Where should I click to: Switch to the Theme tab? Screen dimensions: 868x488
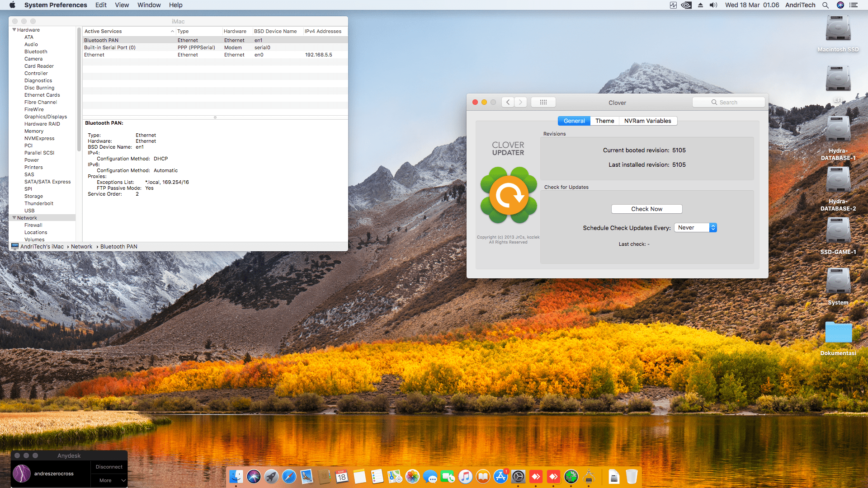pos(604,121)
